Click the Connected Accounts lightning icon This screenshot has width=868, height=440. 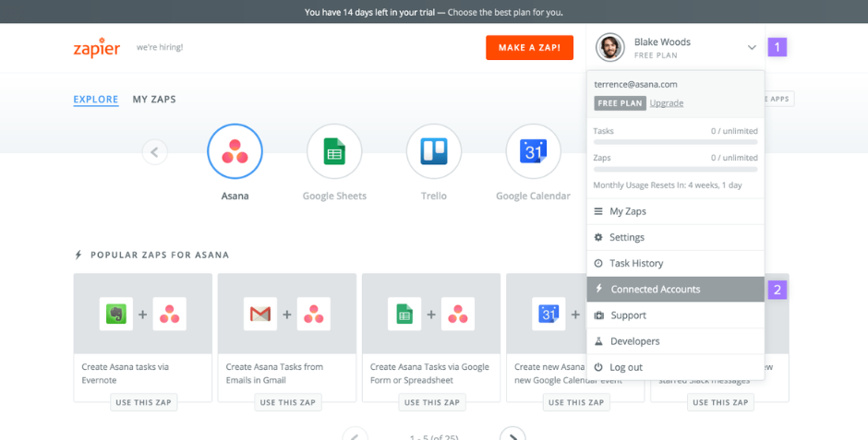599,289
